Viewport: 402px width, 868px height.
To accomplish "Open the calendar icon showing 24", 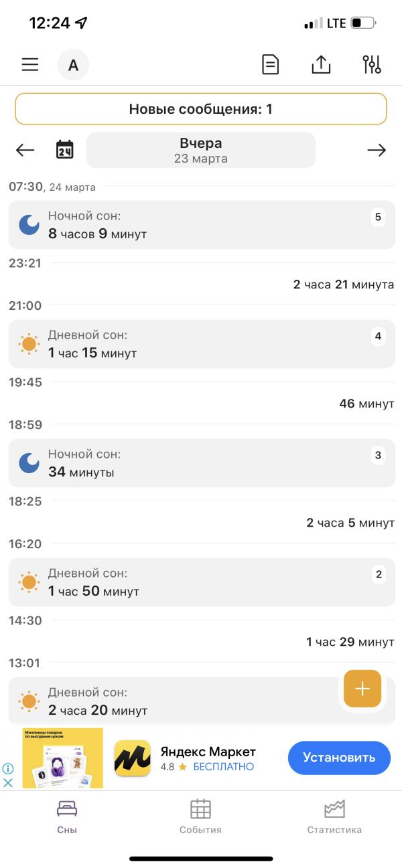I will pos(64,150).
